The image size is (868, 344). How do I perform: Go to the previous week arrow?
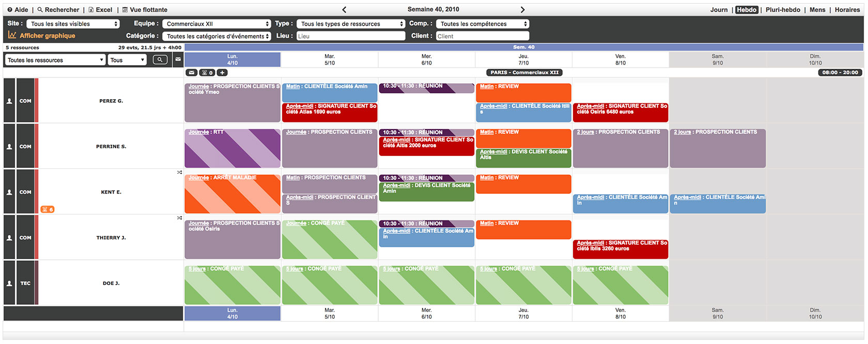pyautogui.click(x=344, y=10)
